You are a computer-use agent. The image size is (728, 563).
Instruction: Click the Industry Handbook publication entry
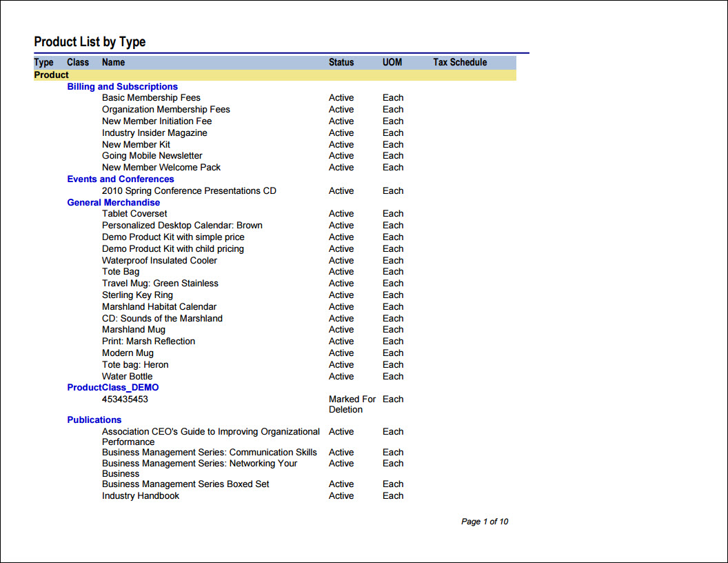141,495
